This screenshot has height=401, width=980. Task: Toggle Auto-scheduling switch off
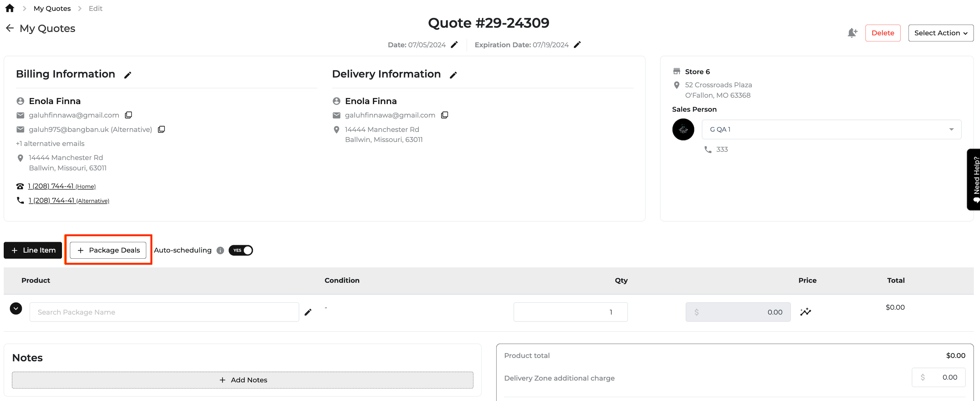[241, 250]
